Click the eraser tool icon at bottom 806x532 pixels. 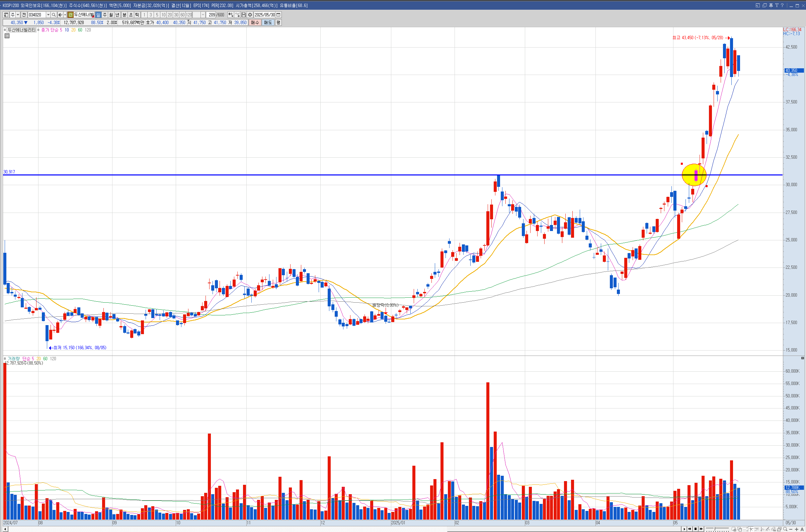pos(774,529)
